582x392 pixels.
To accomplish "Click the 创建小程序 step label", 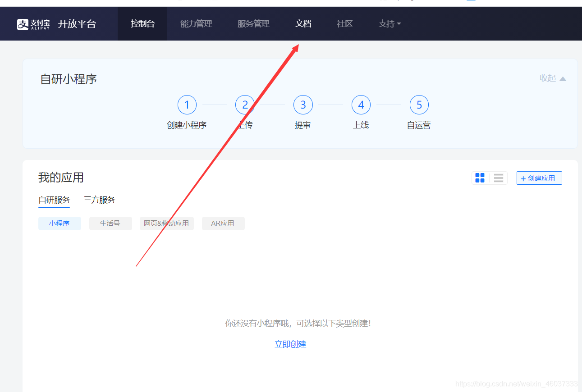I will pyautogui.click(x=187, y=125).
